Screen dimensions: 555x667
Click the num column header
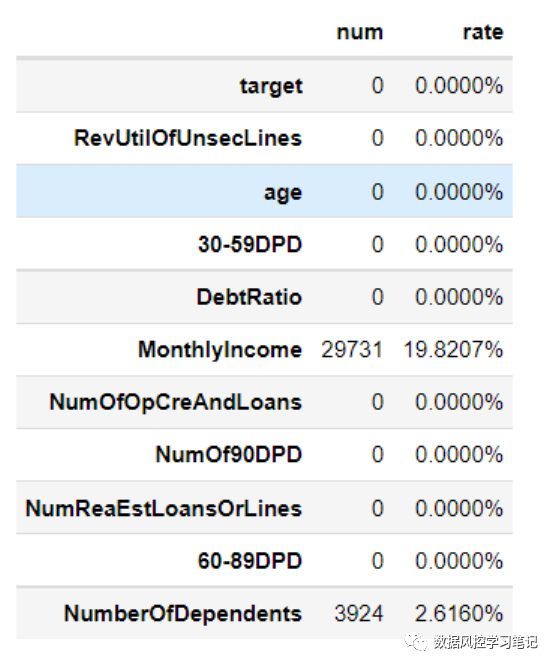(x=360, y=32)
